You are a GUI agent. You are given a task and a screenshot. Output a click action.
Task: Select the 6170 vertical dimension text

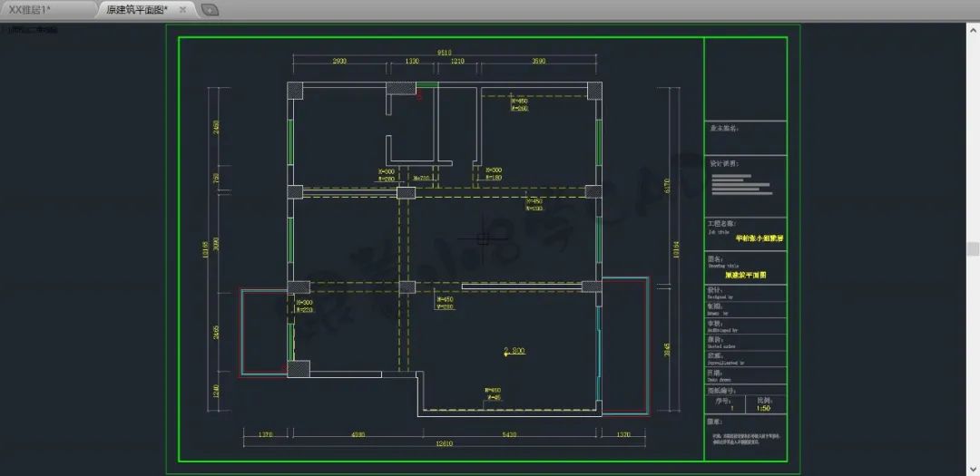pos(666,187)
